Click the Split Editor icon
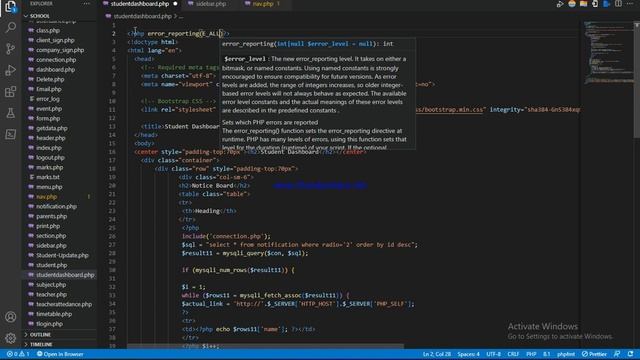The width and height of the screenshot is (640, 360). pyautogui.click(x=619, y=4)
